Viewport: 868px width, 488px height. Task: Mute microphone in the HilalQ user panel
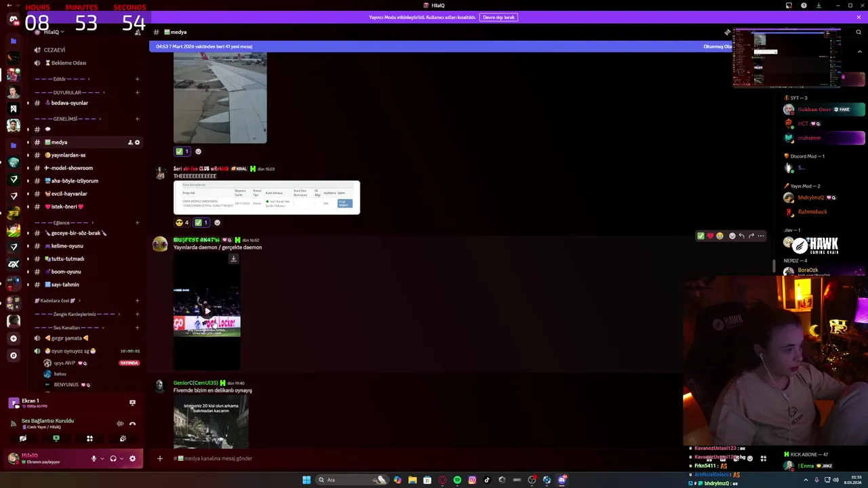(94, 459)
